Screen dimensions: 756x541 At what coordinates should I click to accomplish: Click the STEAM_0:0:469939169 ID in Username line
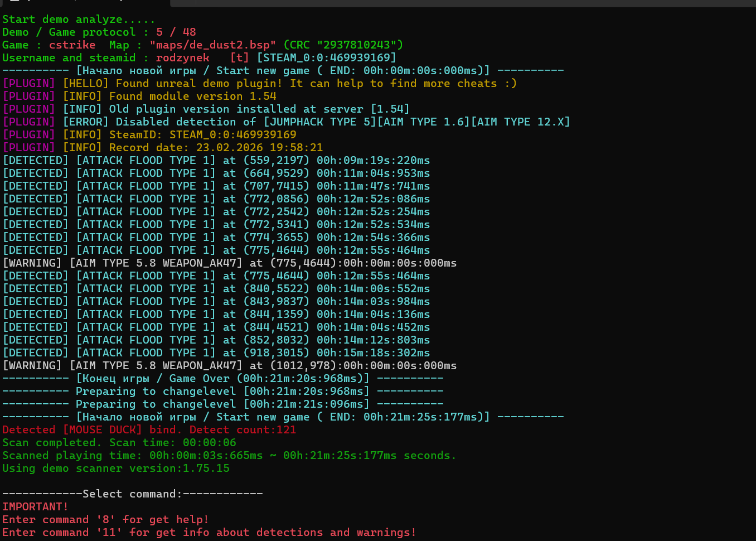[x=326, y=58]
